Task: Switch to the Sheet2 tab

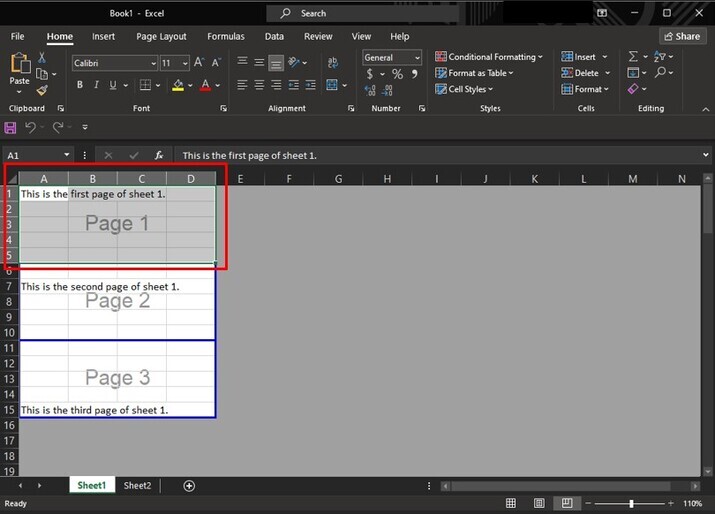Action: pyautogui.click(x=137, y=486)
